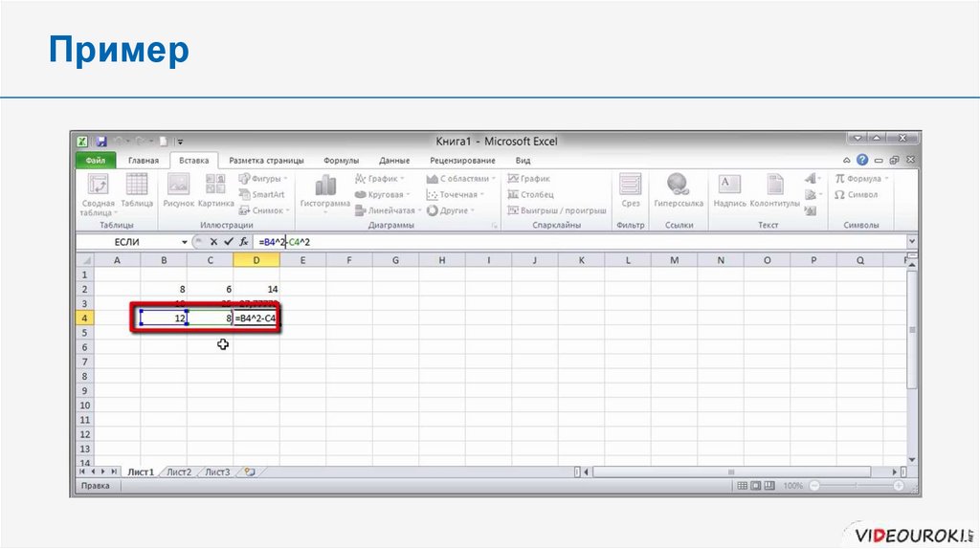The height and width of the screenshot is (549, 980).
Task: Insert a Круговая pie chart
Action: click(x=383, y=195)
